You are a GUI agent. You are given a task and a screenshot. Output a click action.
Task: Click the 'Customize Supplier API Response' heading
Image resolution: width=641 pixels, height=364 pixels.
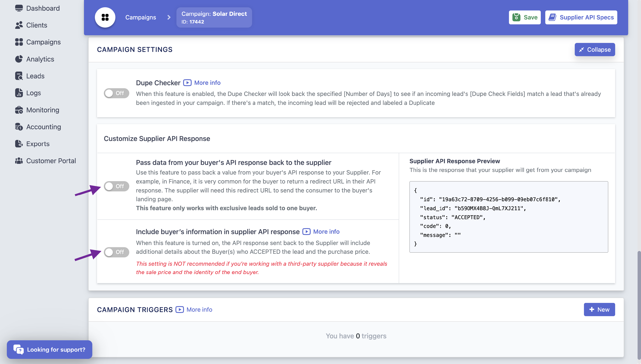coord(157,138)
